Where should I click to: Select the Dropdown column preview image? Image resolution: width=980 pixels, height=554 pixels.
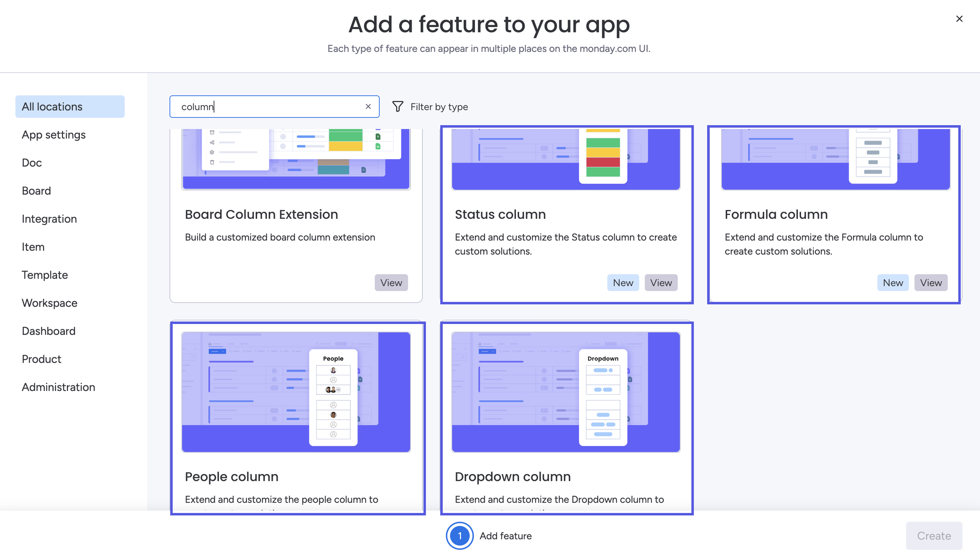565,392
